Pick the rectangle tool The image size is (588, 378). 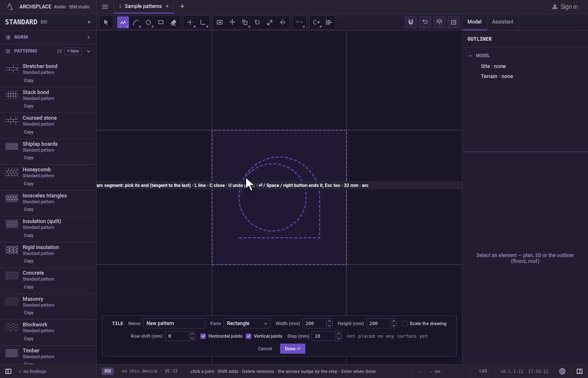161,23
